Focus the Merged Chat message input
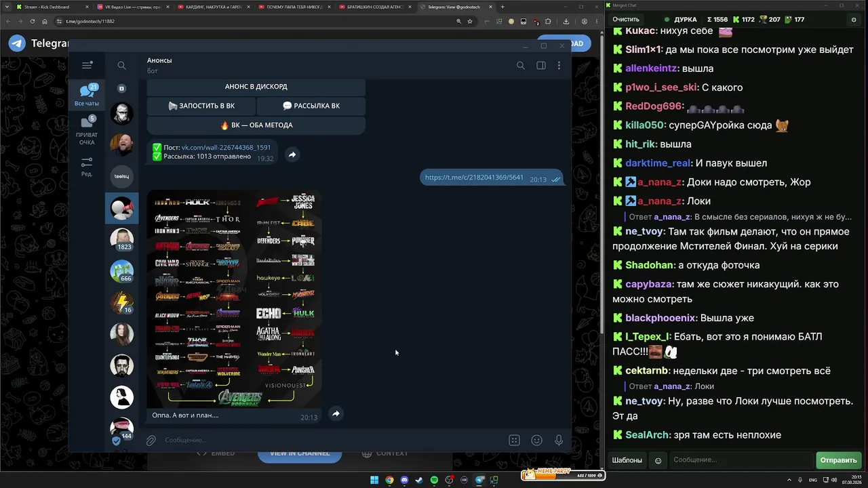The image size is (868, 488). (741, 460)
